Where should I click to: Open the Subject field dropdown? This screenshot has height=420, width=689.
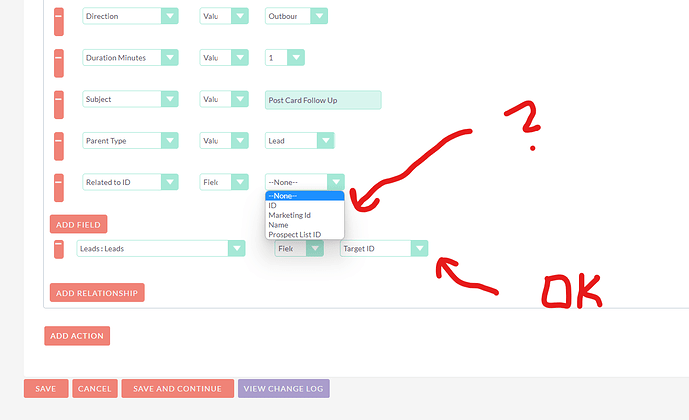(x=130, y=99)
